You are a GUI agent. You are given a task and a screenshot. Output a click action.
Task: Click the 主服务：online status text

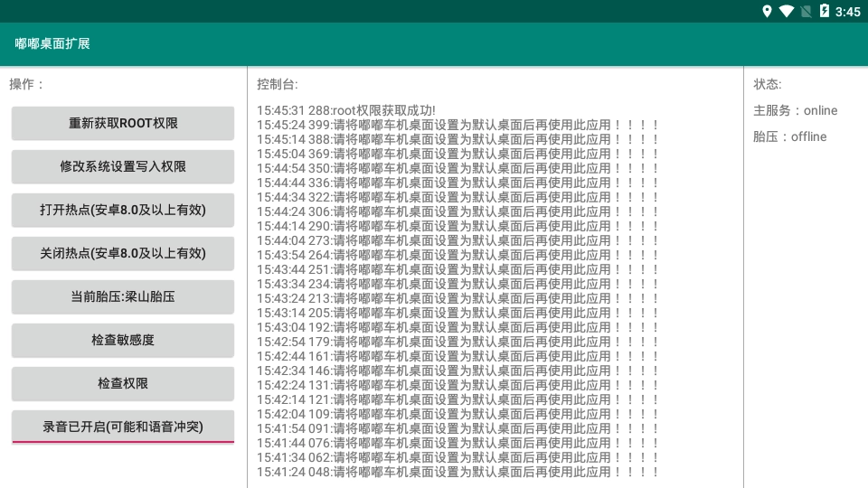tap(796, 110)
